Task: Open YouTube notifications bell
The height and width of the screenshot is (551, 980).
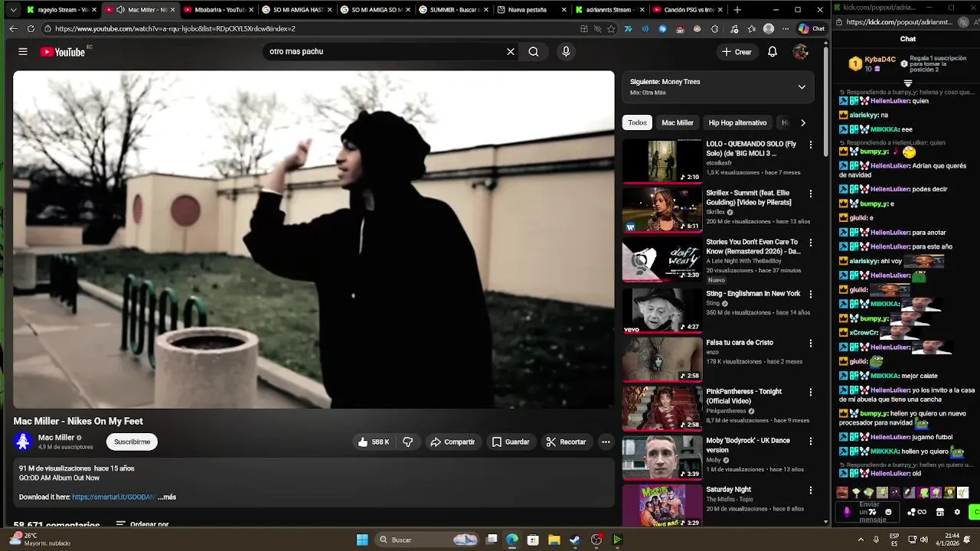Action: point(773,51)
